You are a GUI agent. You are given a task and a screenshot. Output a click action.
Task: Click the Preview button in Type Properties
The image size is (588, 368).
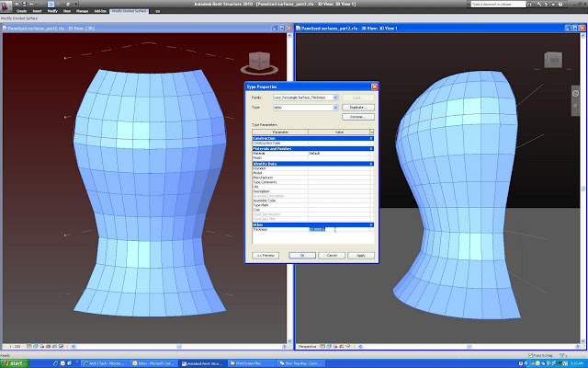tap(266, 256)
